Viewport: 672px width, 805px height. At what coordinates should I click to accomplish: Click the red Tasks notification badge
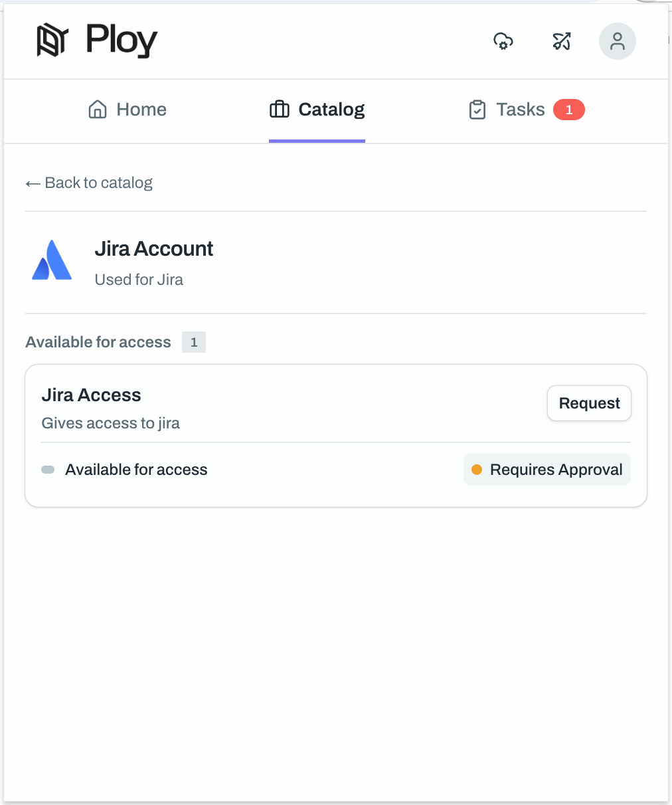[569, 110]
